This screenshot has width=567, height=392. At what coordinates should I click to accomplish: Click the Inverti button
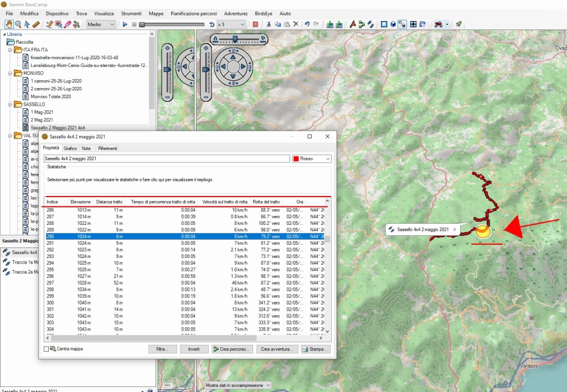[x=193, y=349]
